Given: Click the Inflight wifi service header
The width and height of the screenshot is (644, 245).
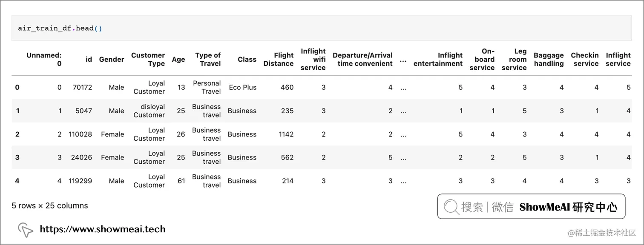Looking at the screenshot, I should [313, 60].
